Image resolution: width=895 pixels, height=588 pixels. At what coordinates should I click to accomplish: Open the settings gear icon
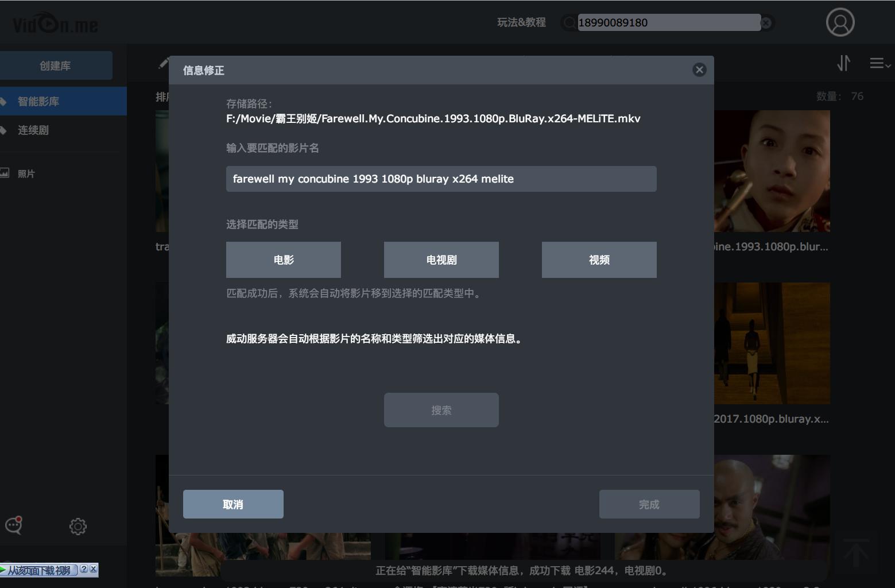click(78, 526)
